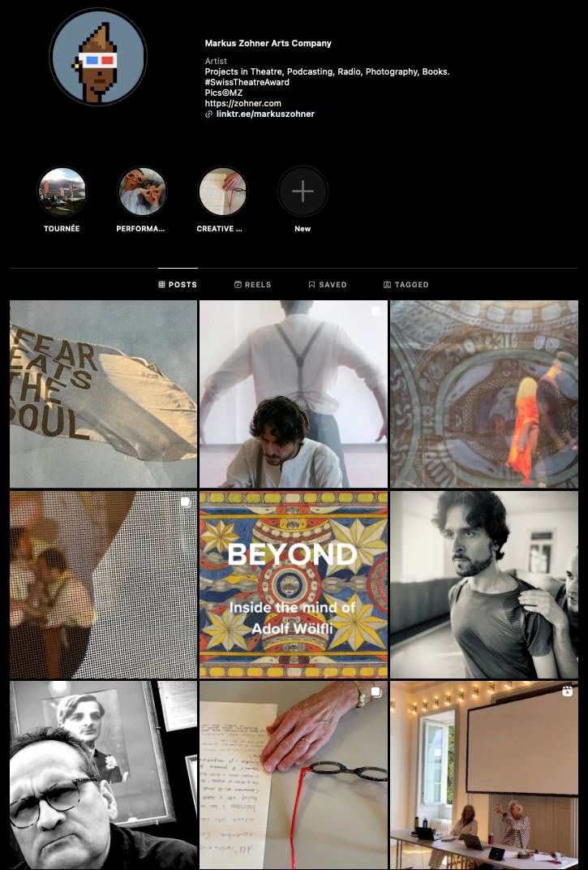Image resolution: width=588 pixels, height=870 pixels.
Task: Open the couple on patterned mosaic post
Action: [484, 394]
